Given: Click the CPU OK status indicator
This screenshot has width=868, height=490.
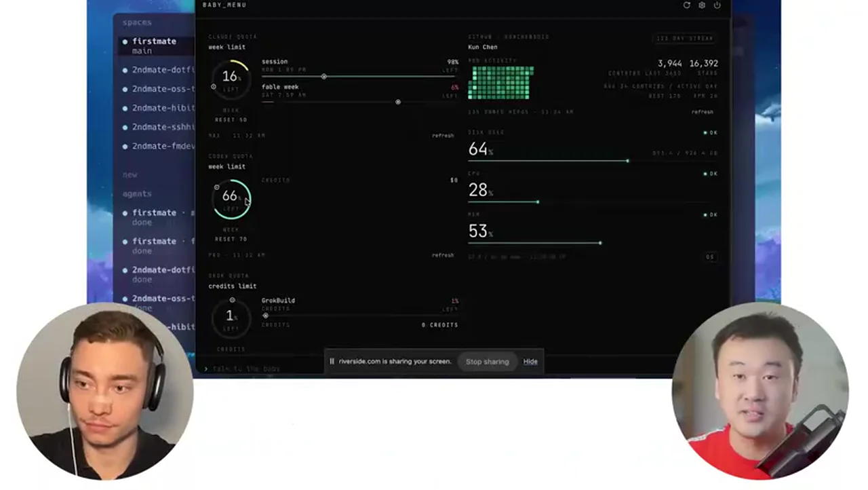Looking at the screenshot, I should pos(710,174).
